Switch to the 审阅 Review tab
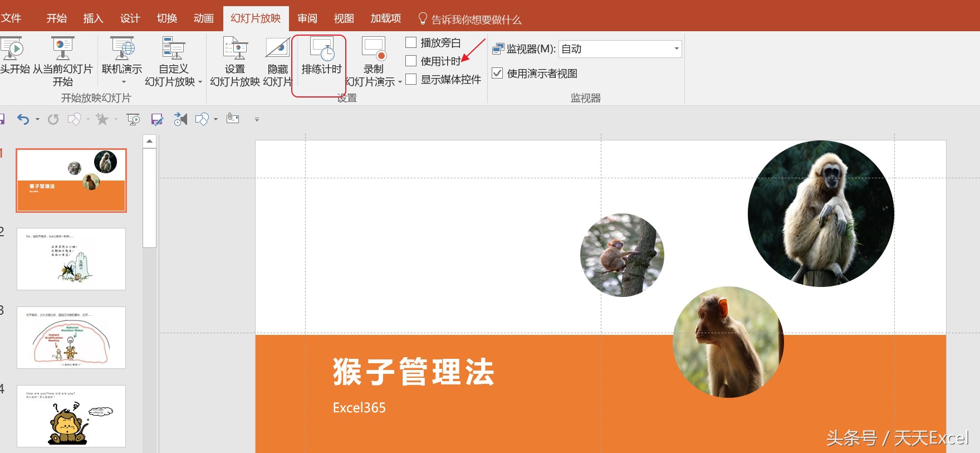The width and height of the screenshot is (980, 453). pyautogui.click(x=307, y=18)
